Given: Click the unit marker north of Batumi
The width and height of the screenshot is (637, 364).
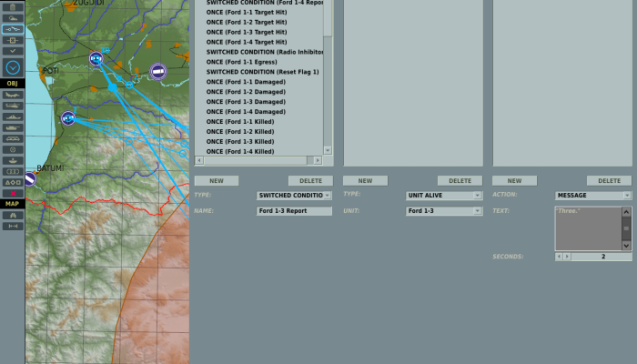Looking at the screenshot, I should click(x=68, y=118).
